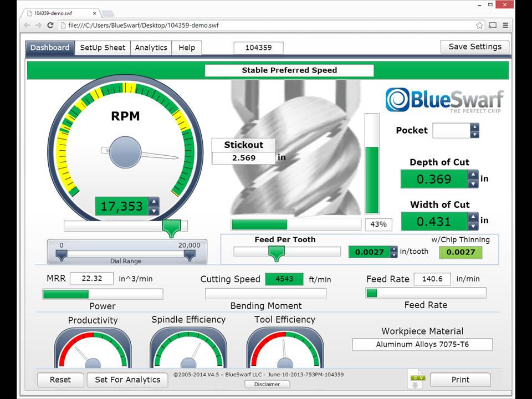532x399 pixels.
Task: Click the Depth of Cut value 0.369
Action: [434, 179]
